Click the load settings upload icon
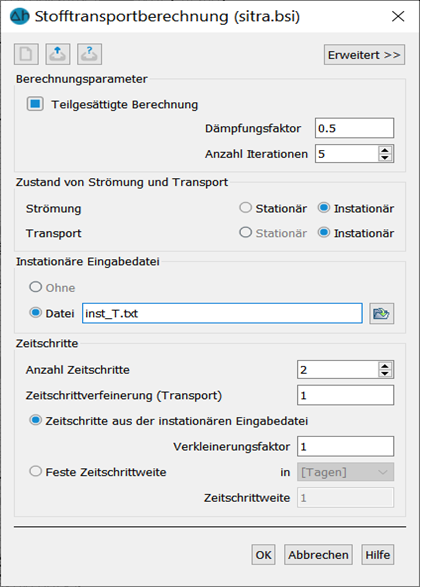 coord(58,54)
